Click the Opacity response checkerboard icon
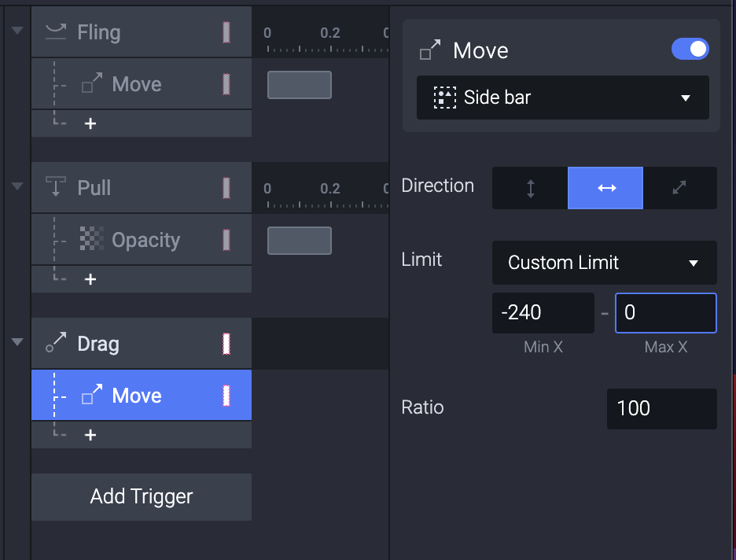The image size is (736, 560). pyautogui.click(x=92, y=240)
